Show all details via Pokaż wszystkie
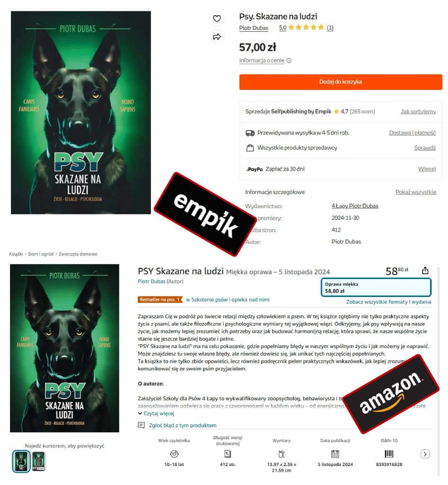This screenshot has width=448, height=485. (x=416, y=192)
